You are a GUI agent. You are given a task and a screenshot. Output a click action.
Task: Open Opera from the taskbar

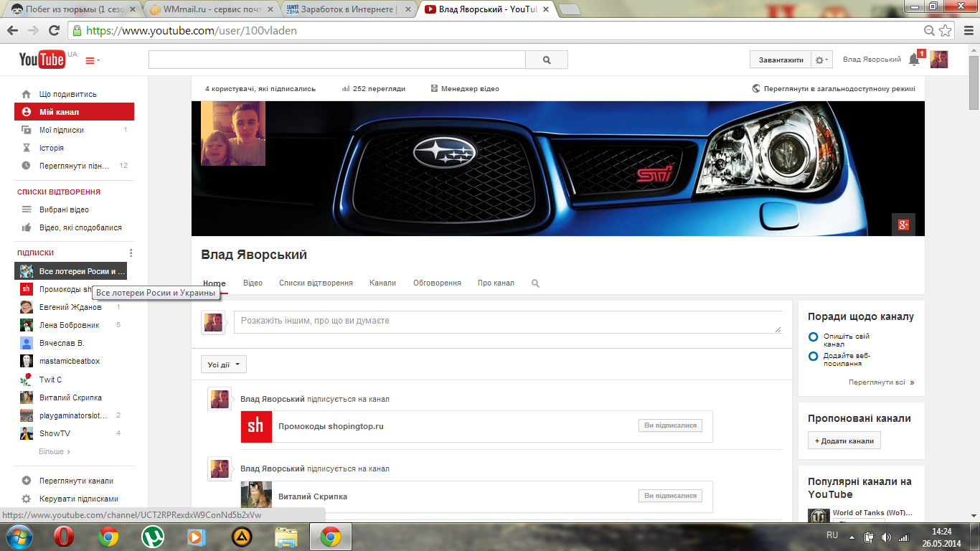pyautogui.click(x=65, y=536)
